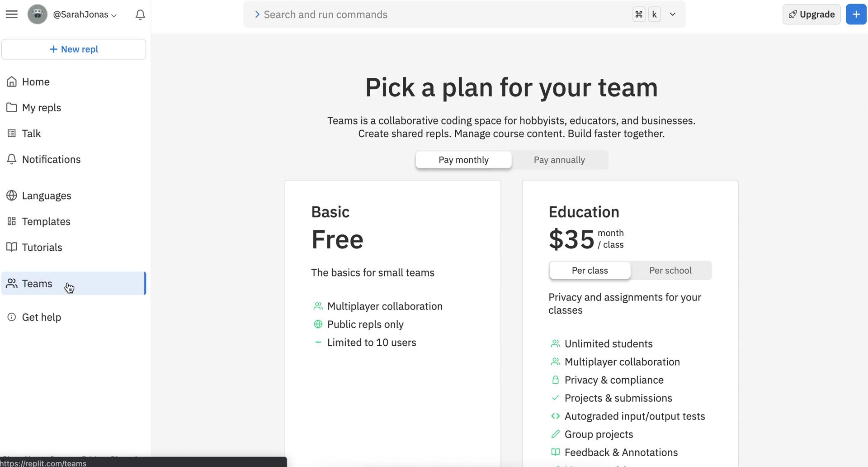Click the Home house icon
This screenshot has height=467, width=868.
tap(12, 82)
